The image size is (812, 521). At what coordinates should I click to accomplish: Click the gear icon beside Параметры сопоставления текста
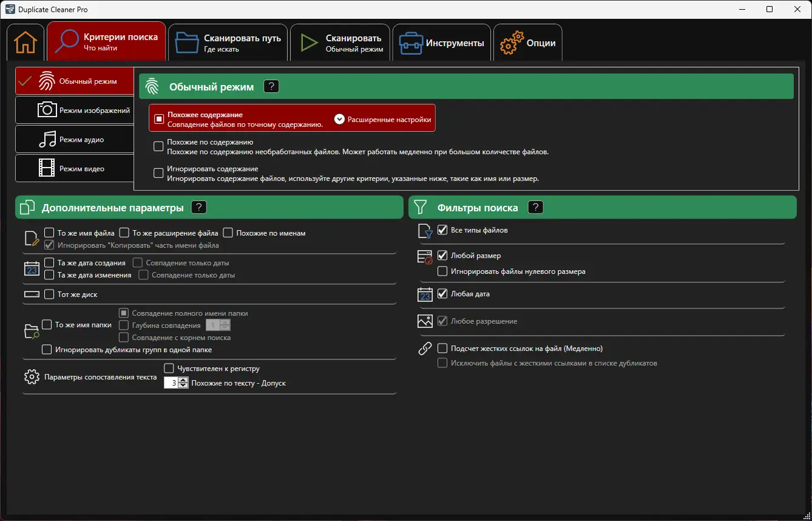32,377
